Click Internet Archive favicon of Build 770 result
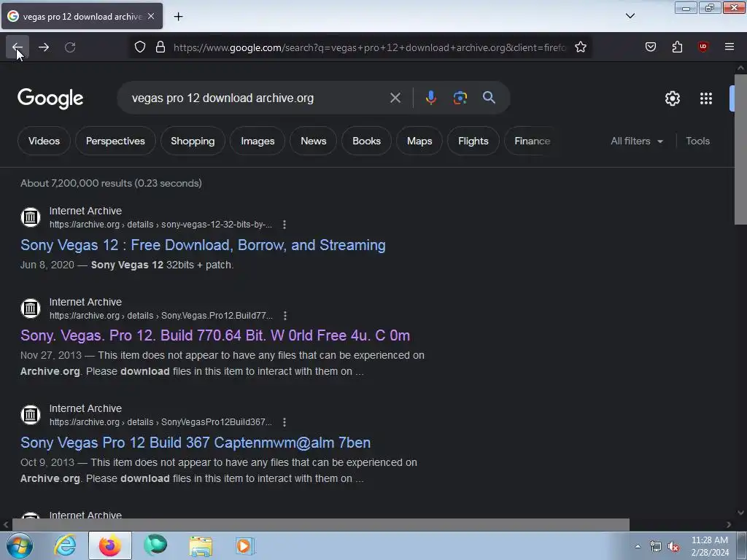This screenshot has width=747, height=560. 31,308
